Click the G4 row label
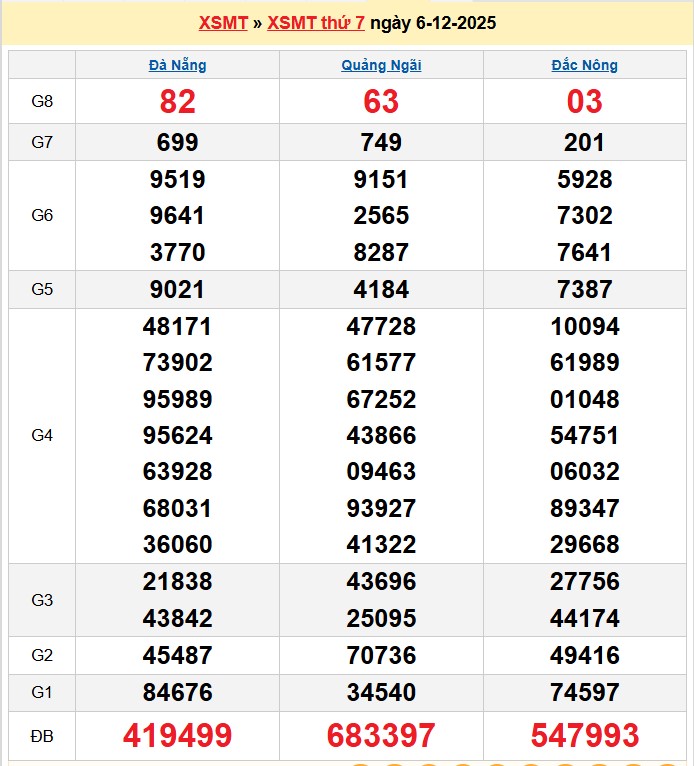694x766 pixels. pos(42,435)
